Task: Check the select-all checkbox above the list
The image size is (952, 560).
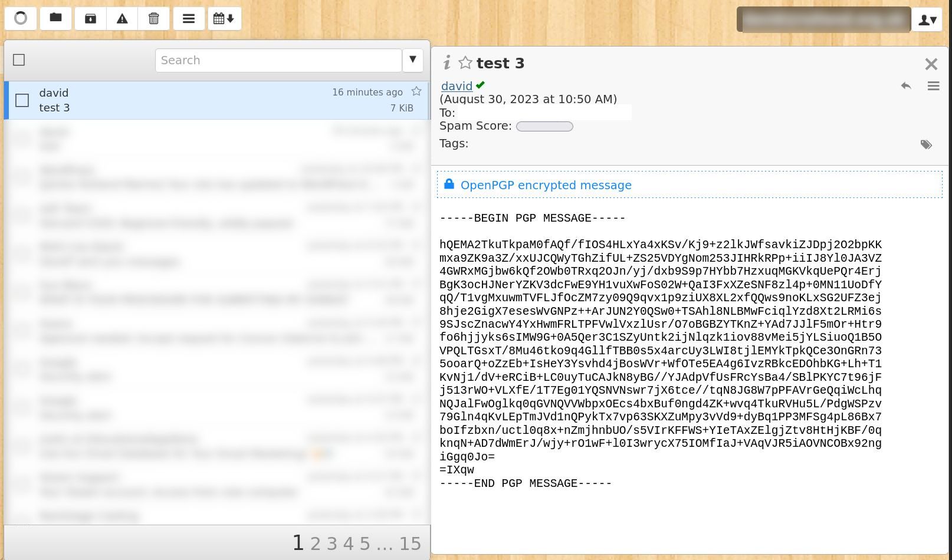Action: tap(19, 60)
